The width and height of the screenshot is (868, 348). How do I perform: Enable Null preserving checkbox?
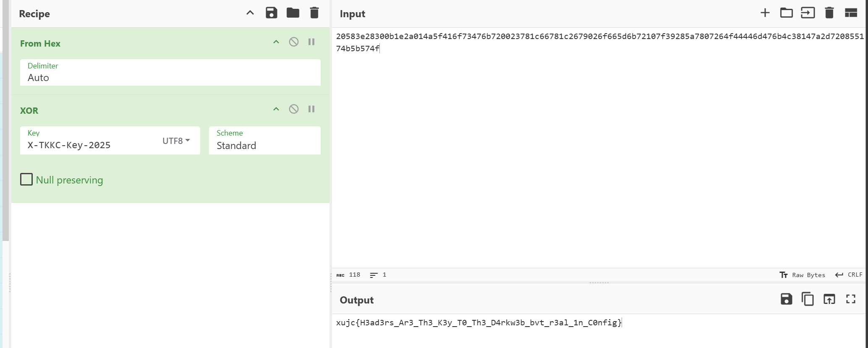click(26, 180)
